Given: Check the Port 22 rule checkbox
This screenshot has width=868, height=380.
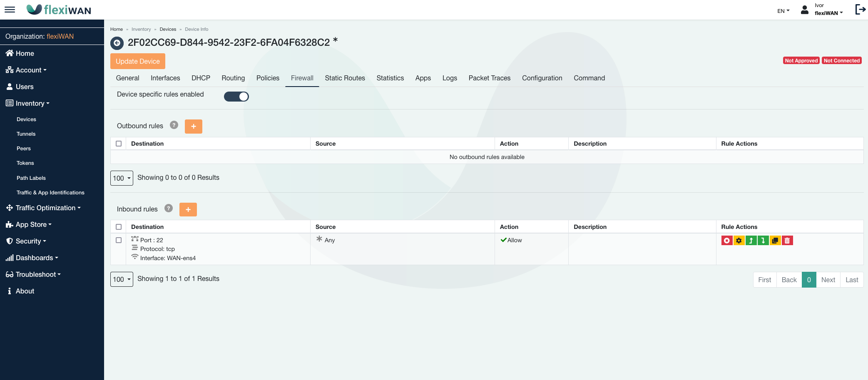Looking at the screenshot, I should coord(119,240).
